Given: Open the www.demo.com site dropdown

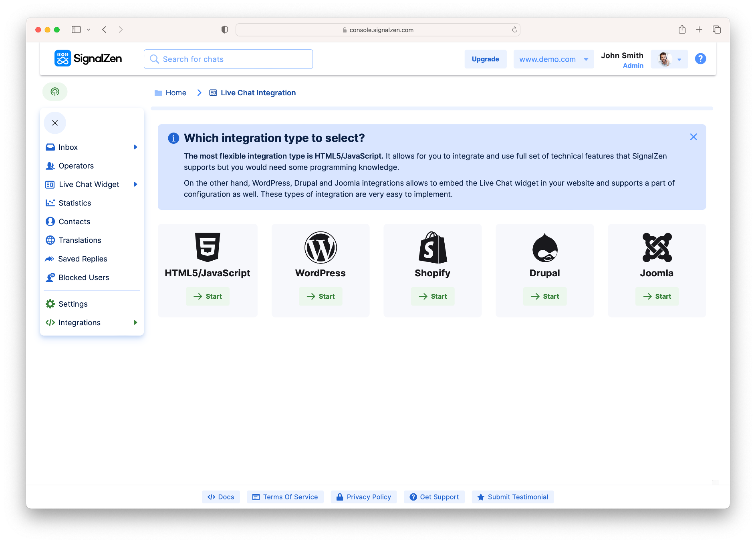Looking at the screenshot, I should [x=554, y=59].
